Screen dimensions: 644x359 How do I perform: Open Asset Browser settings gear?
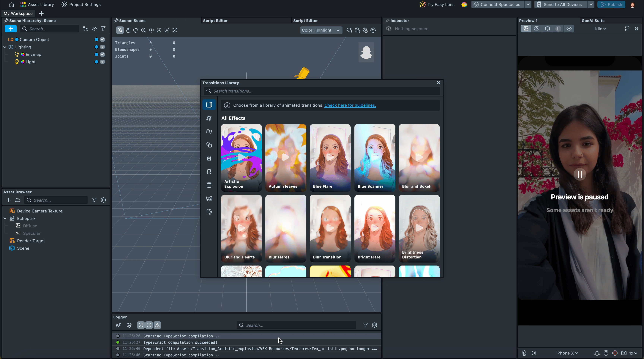[103, 200]
